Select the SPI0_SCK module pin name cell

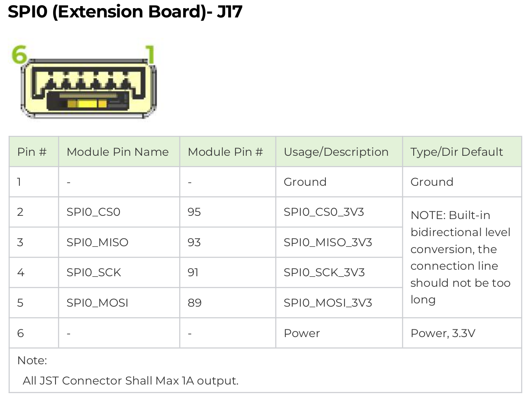pyautogui.click(x=119, y=273)
